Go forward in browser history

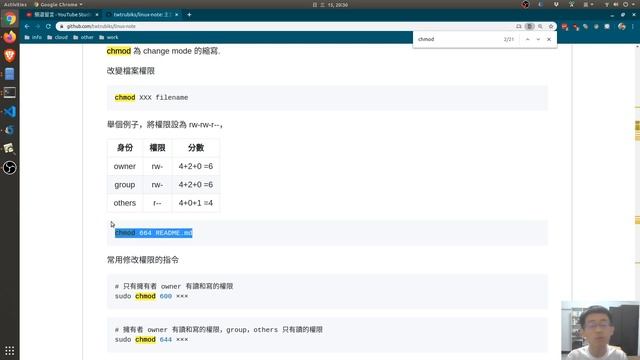[x=38, y=26]
